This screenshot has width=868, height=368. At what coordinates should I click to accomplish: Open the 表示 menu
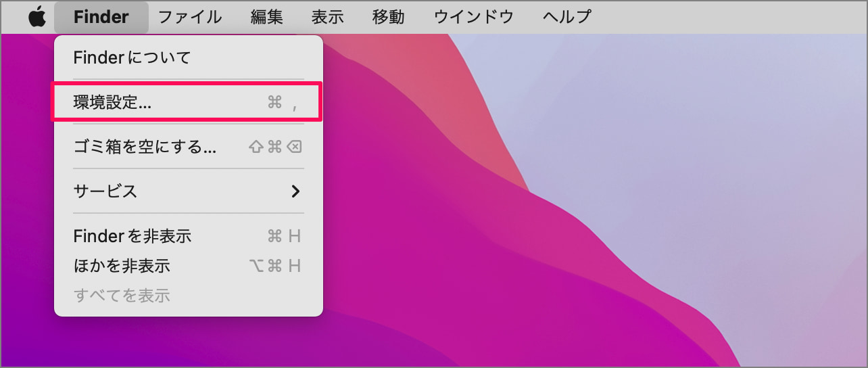pos(328,17)
